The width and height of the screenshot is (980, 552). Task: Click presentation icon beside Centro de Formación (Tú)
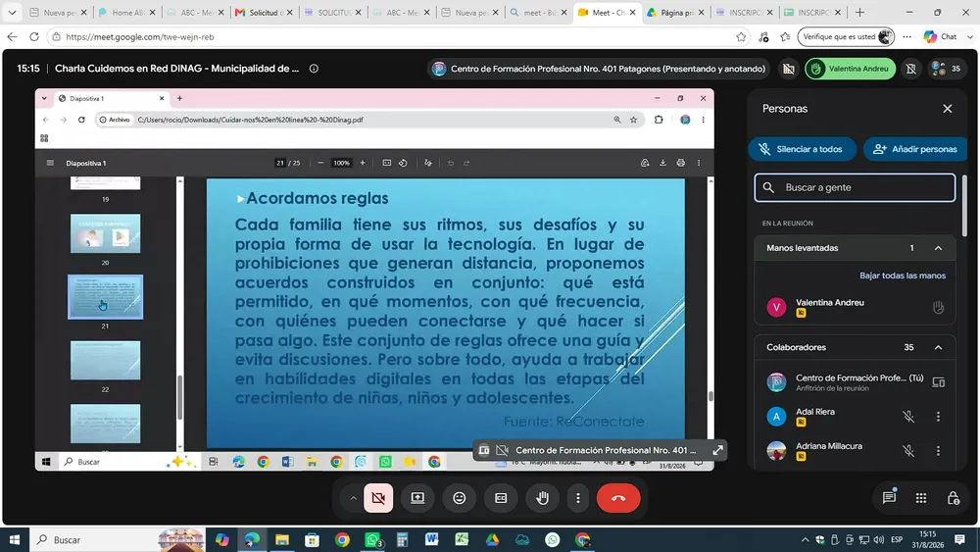(x=938, y=382)
